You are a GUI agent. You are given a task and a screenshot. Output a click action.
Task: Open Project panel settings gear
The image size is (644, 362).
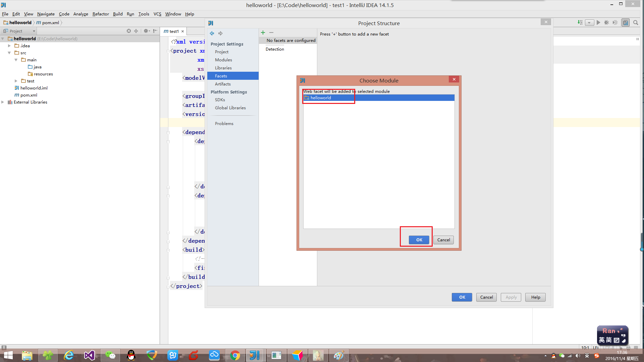(x=147, y=31)
